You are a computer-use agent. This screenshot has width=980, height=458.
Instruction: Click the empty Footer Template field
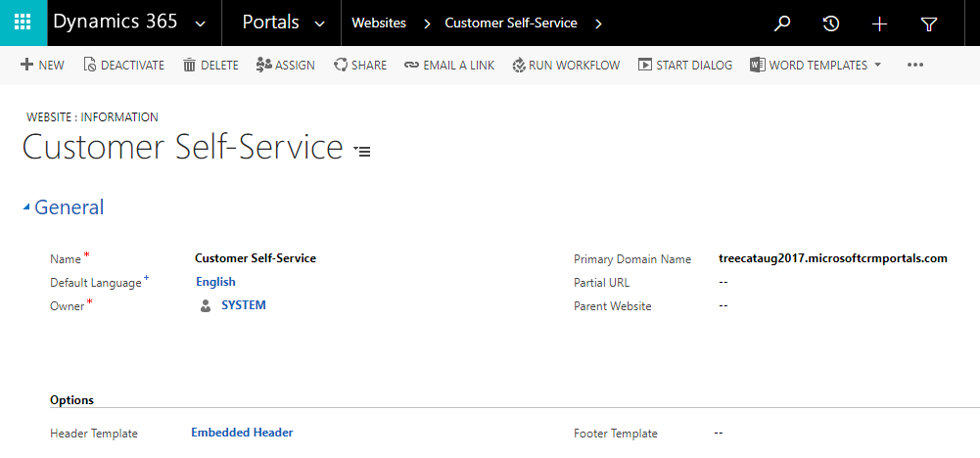[x=719, y=432]
